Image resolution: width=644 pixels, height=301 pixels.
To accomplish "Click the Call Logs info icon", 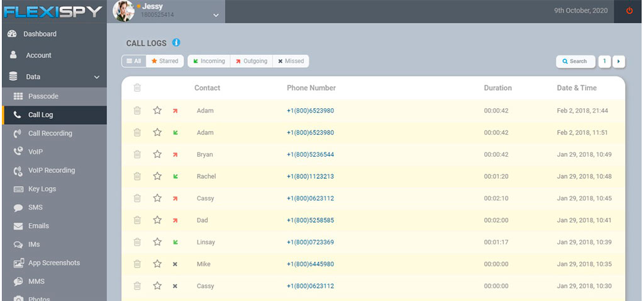I will tap(176, 42).
